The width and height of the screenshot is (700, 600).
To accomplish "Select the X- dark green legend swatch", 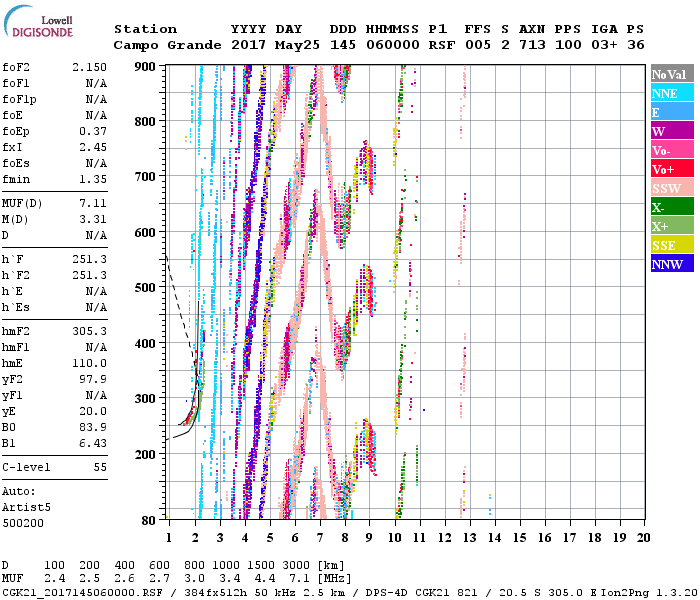I will point(672,207).
